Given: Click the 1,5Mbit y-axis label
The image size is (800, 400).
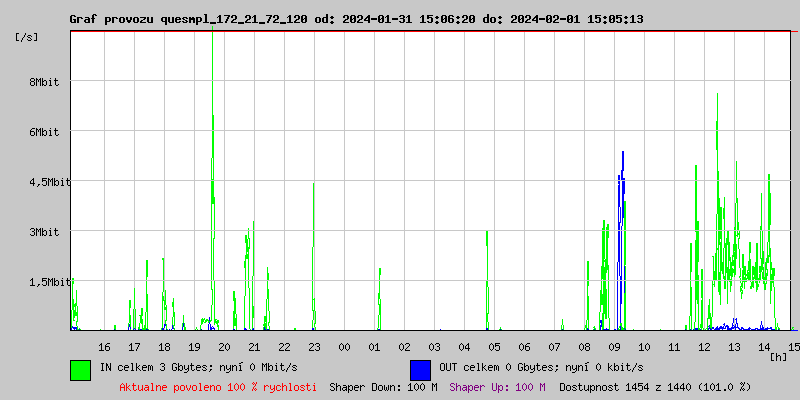Looking at the screenshot, I should 40,282.
